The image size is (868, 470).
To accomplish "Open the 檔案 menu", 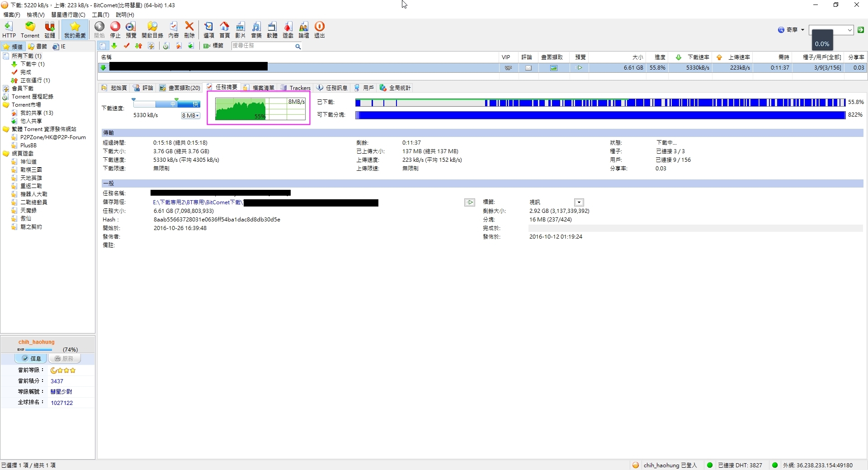I will (12, 15).
